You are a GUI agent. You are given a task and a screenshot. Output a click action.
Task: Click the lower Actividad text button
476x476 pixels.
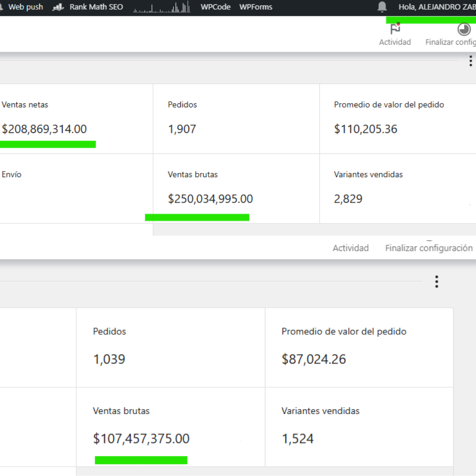(x=350, y=248)
